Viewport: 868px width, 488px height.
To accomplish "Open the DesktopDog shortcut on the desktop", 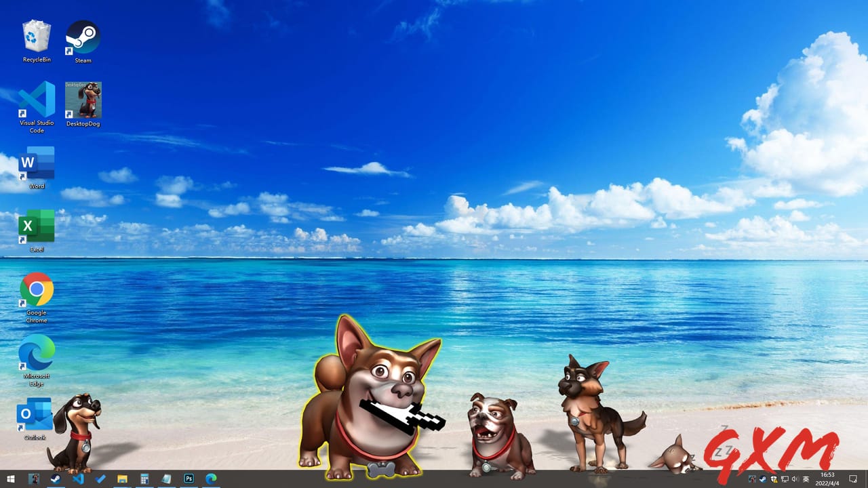I will (x=82, y=102).
